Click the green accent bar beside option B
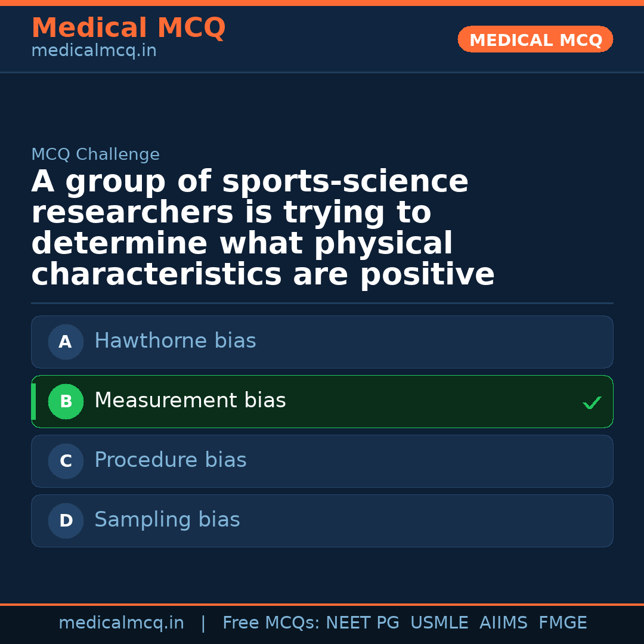 (33, 401)
